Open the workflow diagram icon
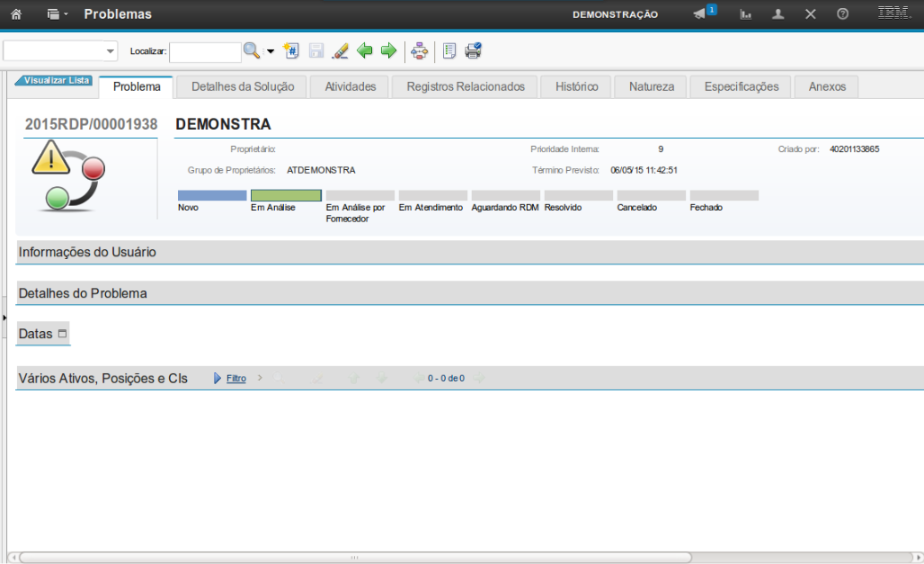The image size is (924, 564). (x=419, y=50)
